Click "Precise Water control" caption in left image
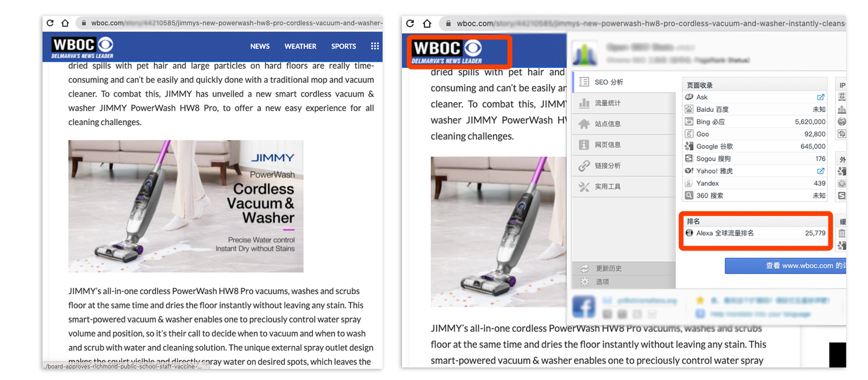 click(x=262, y=240)
